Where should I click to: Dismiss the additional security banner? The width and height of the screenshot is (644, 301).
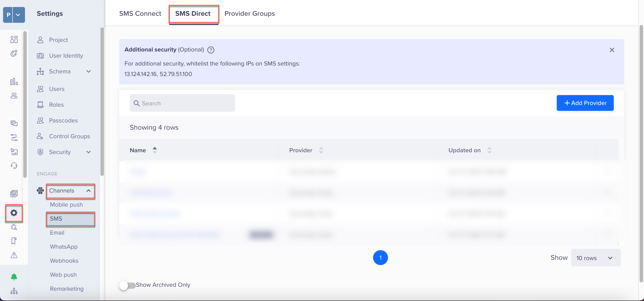[x=612, y=50]
